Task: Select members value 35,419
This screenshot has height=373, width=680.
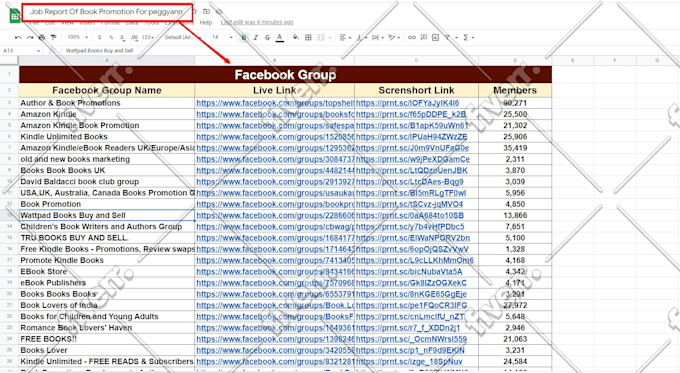Action: pyautogui.click(x=515, y=148)
